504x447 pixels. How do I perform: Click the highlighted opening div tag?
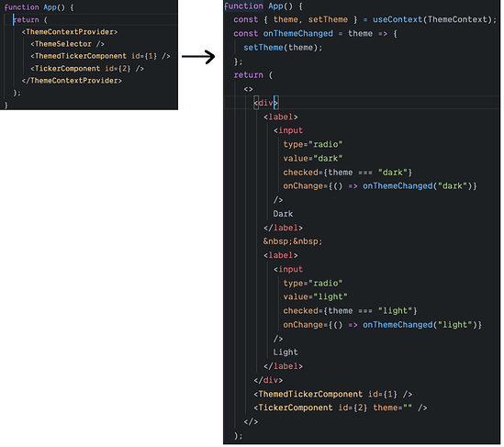tap(266, 103)
